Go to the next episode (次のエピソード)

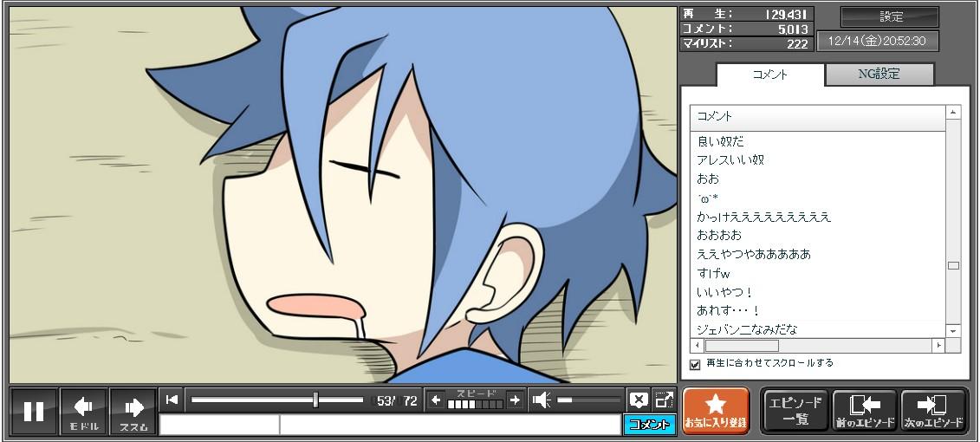933,410
